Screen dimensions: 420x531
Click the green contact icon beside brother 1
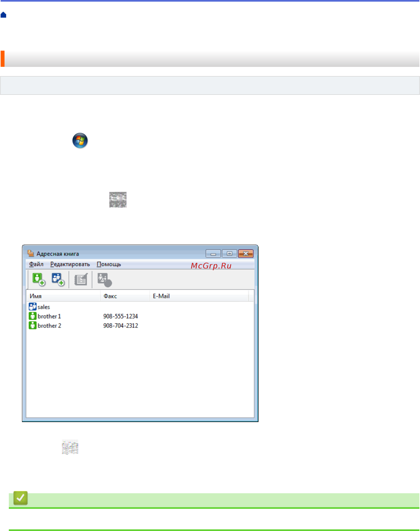coord(32,316)
